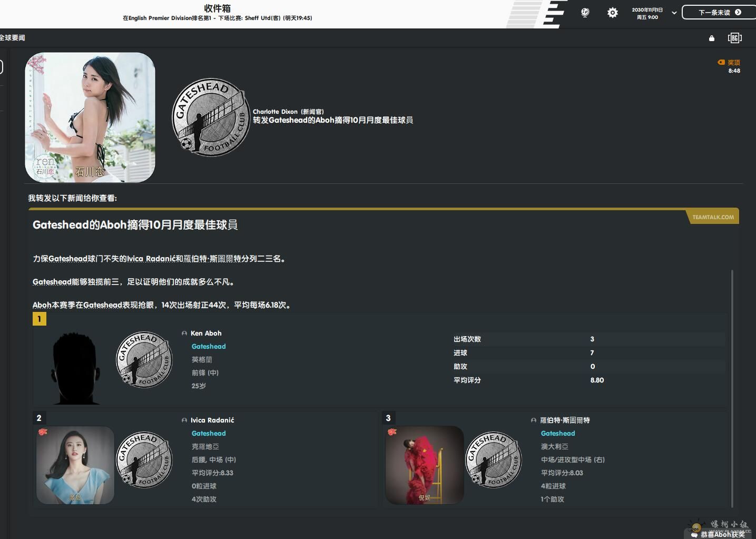Image resolution: width=756 pixels, height=539 pixels.
Task: Open Aboh link in 本赛季 sentence
Action: 42,305
